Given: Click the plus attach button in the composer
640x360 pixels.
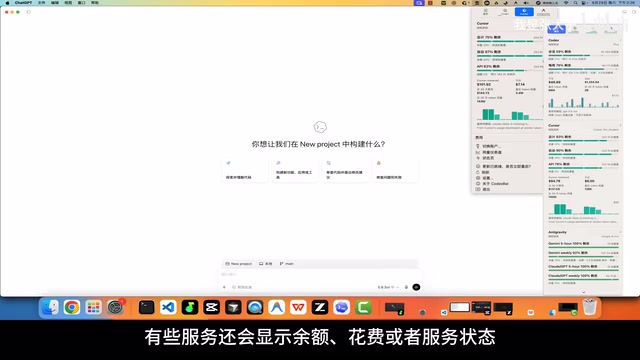Looking at the screenshot, I should 224,287.
